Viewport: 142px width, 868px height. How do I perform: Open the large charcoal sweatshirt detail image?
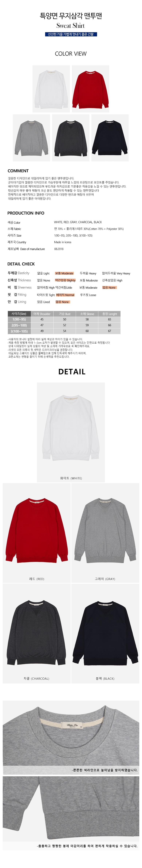37,633
